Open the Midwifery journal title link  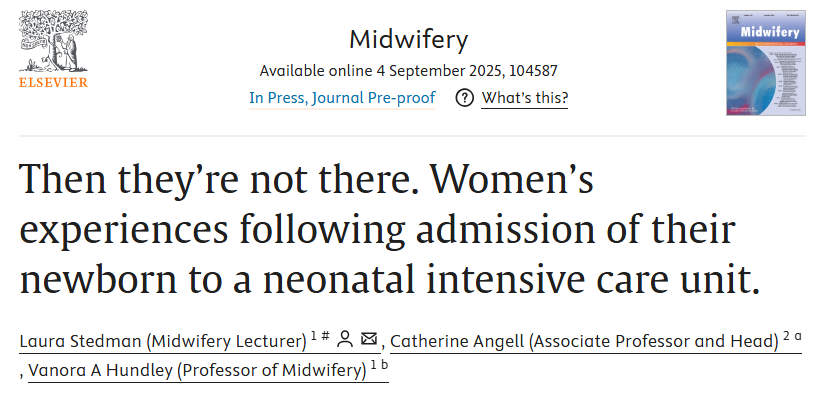tap(408, 40)
